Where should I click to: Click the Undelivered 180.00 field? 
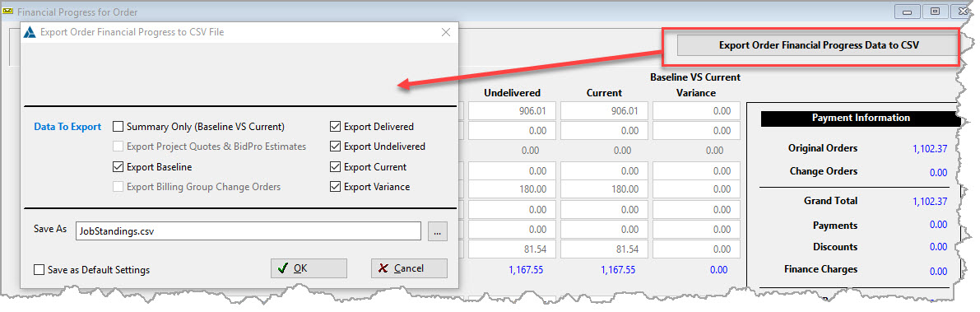512,189
